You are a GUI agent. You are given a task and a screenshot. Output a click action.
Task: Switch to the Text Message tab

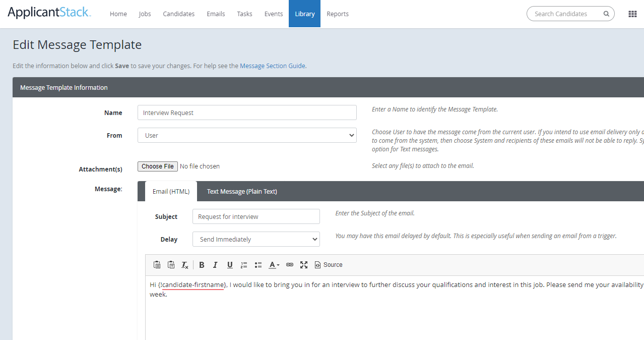[242, 191]
